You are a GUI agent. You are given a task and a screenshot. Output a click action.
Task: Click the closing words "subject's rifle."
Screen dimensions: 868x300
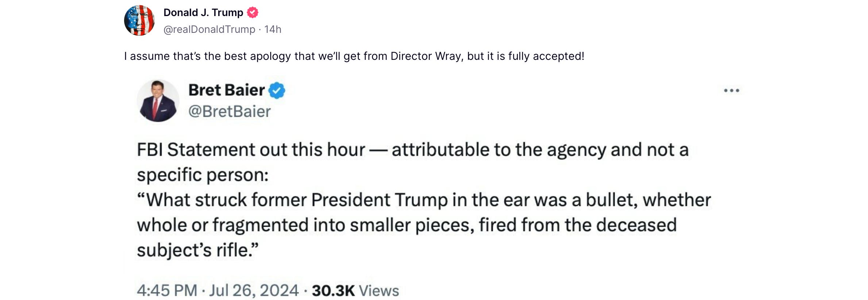click(197, 250)
